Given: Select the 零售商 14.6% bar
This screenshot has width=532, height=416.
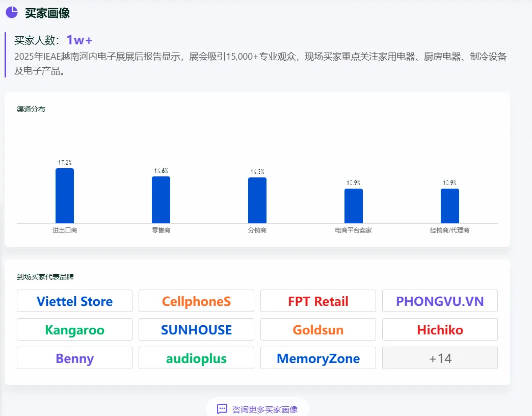Looking at the screenshot, I should (x=161, y=200).
